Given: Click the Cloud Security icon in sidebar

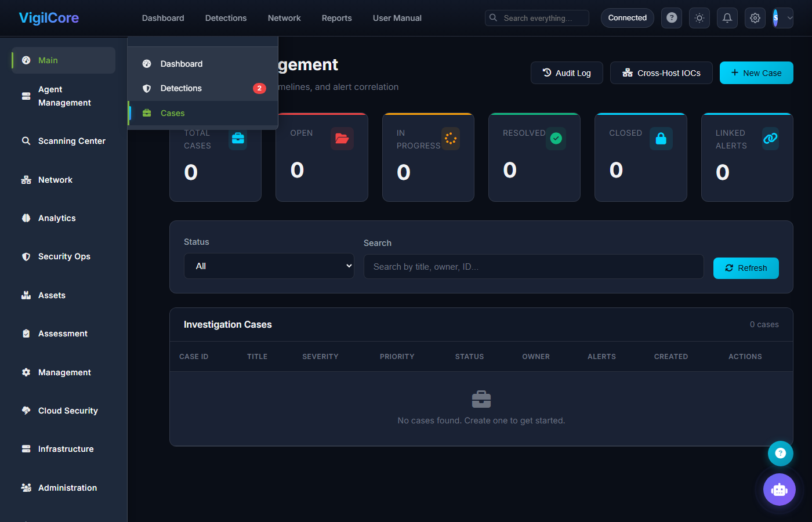Looking at the screenshot, I should pos(26,411).
